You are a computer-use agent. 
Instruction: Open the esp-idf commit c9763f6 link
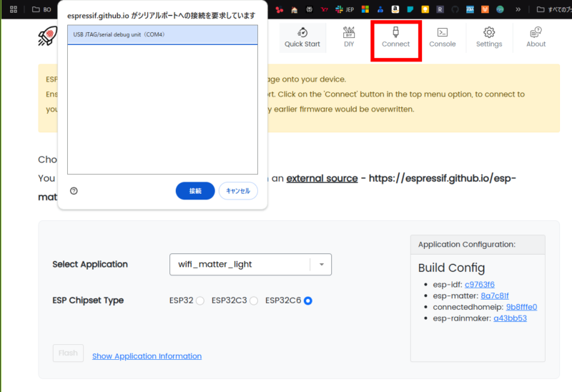(x=479, y=285)
